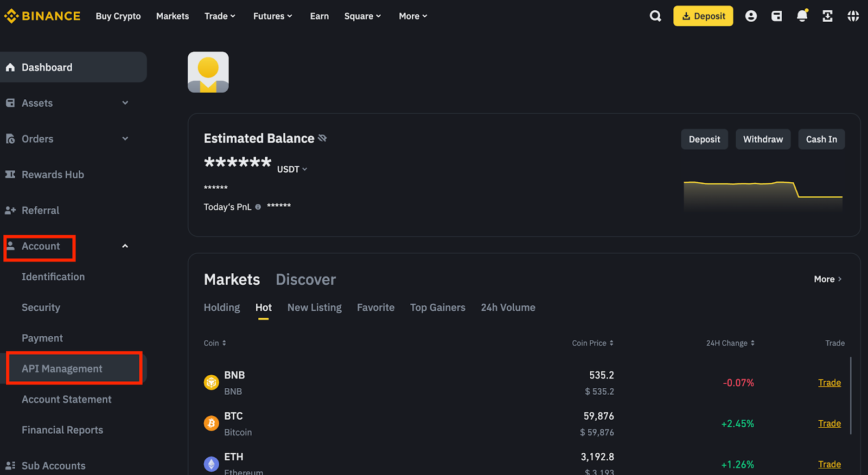Screen dimensions: 868x475
Task: Open Payment under Account
Action: click(x=42, y=338)
